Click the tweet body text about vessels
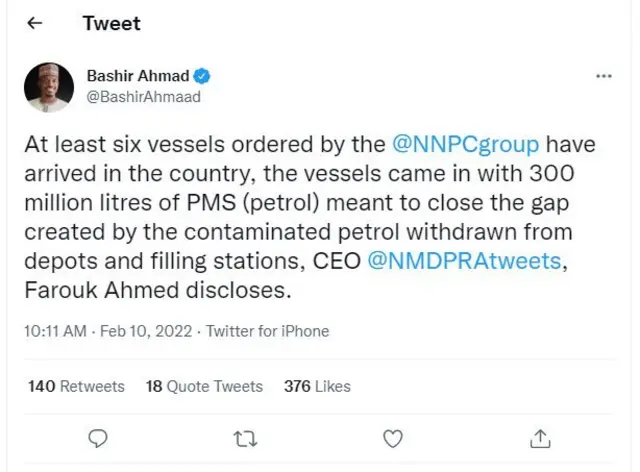 tap(300, 205)
